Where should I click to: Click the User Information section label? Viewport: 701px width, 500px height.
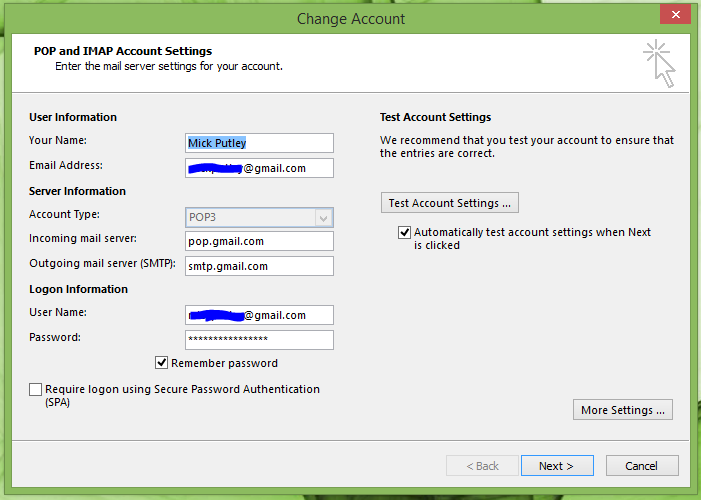pyautogui.click(x=73, y=117)
